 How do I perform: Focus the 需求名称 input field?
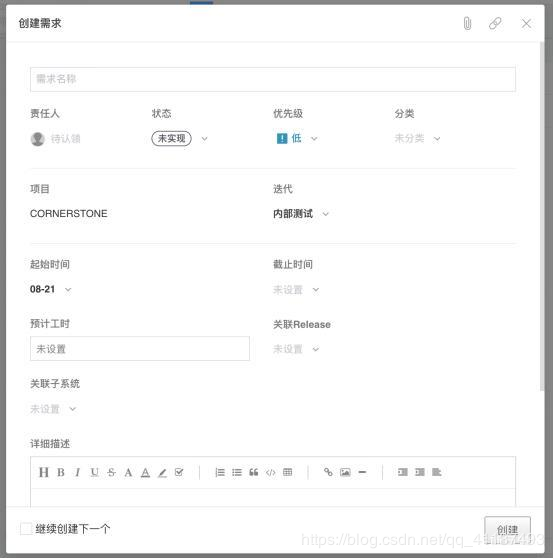273,79
